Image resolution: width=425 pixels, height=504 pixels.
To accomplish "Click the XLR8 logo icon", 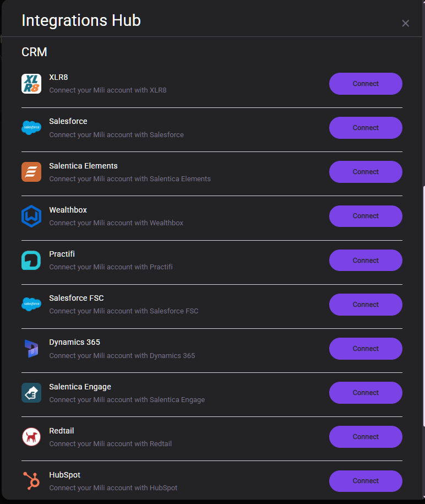I will 31,84.
